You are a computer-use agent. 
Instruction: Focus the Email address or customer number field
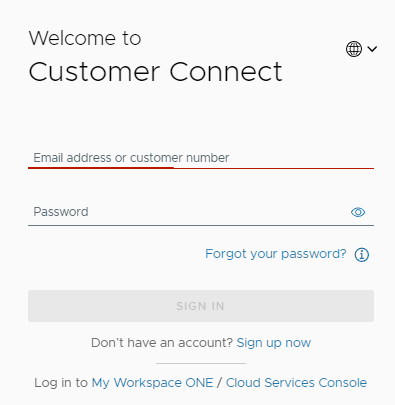coord(201,158)
